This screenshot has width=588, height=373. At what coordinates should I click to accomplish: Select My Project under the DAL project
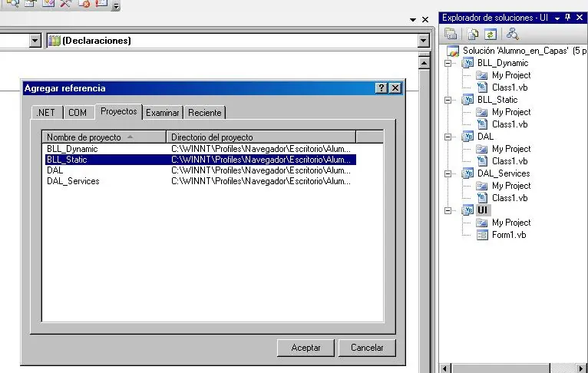tap(511, 149)
